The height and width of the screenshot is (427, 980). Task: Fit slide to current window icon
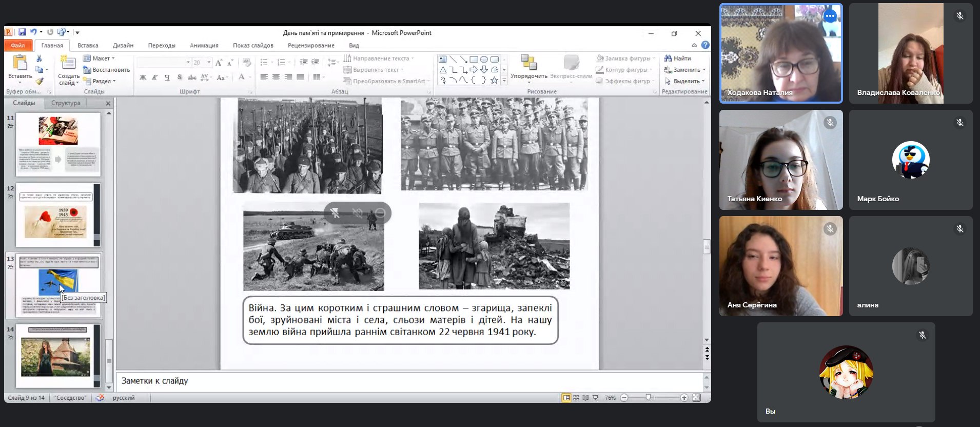[x=696, y=398]
